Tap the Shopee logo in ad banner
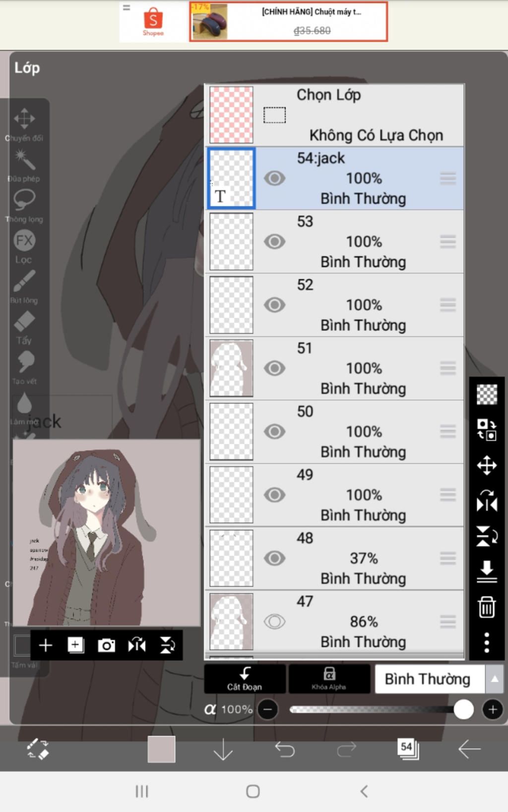The image size is (508, 812). [153, 22]
